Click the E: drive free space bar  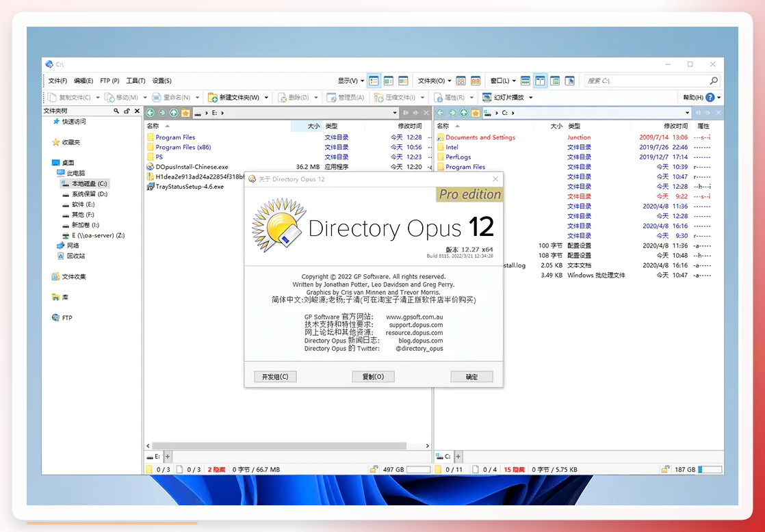point(418,470)
